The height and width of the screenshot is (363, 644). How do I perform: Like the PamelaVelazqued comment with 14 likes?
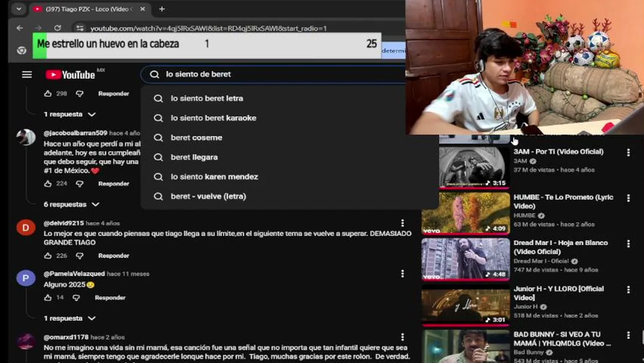(48, 298)
